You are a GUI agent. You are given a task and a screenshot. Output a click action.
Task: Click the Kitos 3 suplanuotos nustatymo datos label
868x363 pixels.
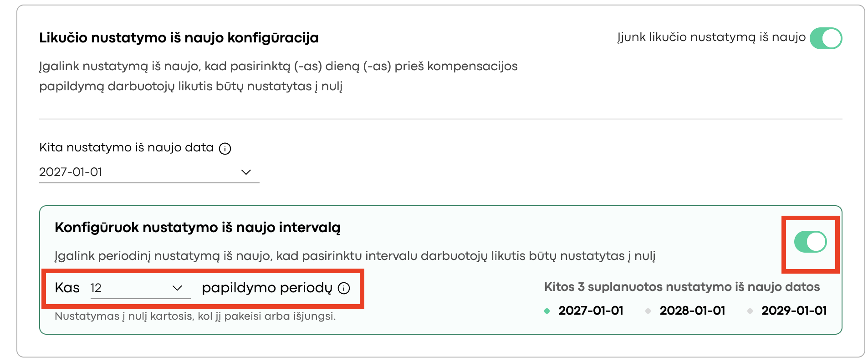(x=682, y=287)
